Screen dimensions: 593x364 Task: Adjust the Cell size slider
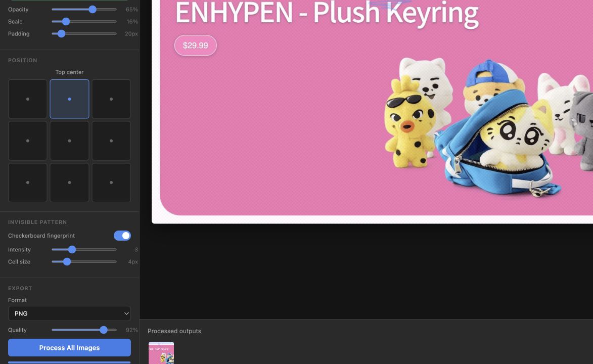click(x=84, y=261)
